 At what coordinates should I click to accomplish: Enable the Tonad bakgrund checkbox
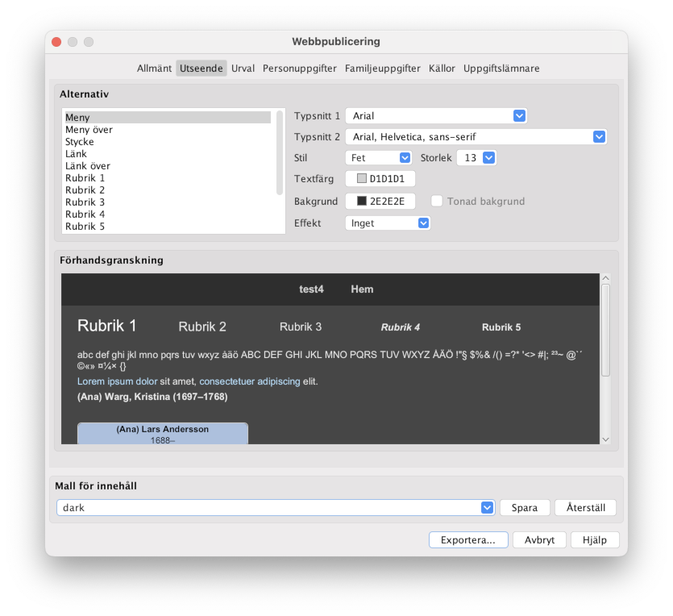click(x=437, y=202)
